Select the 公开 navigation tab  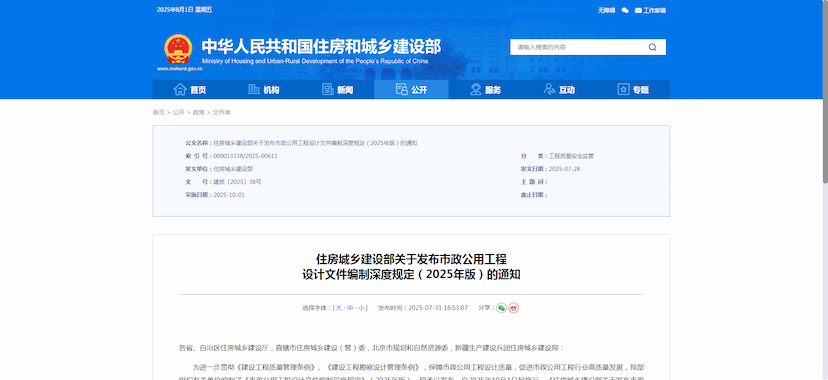pyautogui.click(x=411, y=90)
